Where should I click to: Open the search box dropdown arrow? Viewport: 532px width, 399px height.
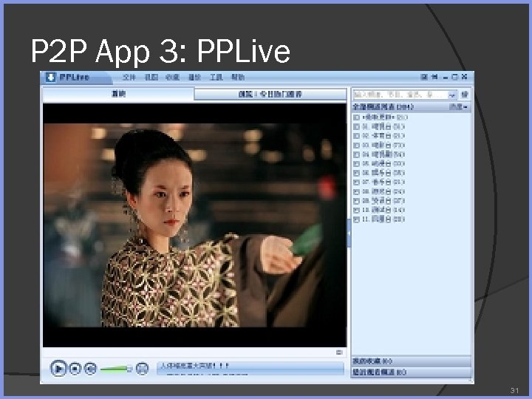[x=452, y=95]
